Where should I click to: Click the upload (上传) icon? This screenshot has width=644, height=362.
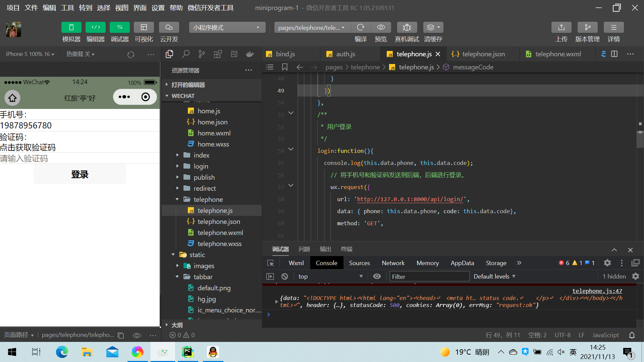[561, 27]
